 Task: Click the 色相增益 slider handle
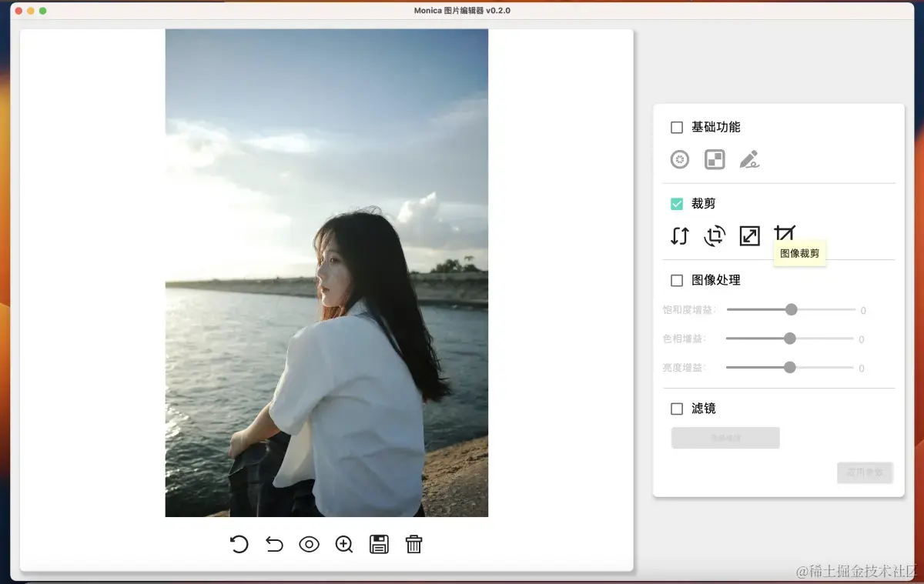[789, 338]
